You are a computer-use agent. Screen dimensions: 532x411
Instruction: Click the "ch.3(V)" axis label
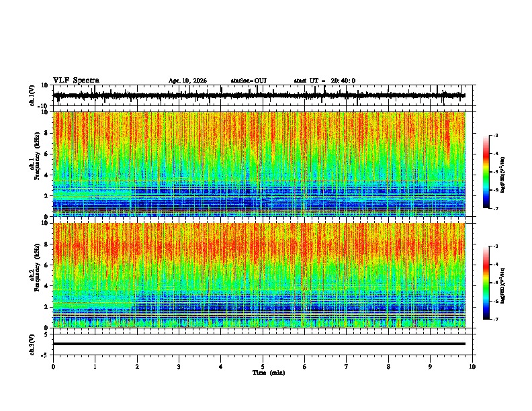[x=32, y=345]
